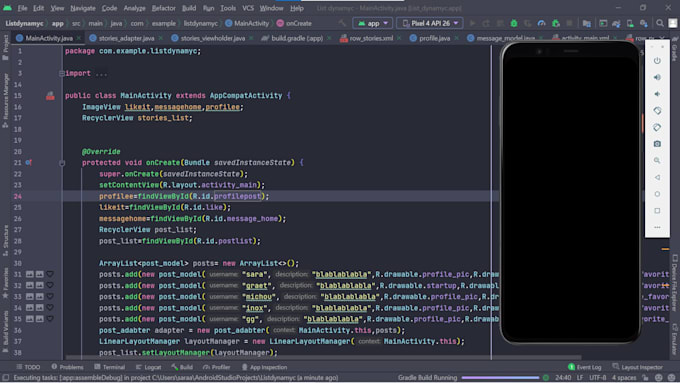Toggle the Device File Explorer side panel

(675, 283)
